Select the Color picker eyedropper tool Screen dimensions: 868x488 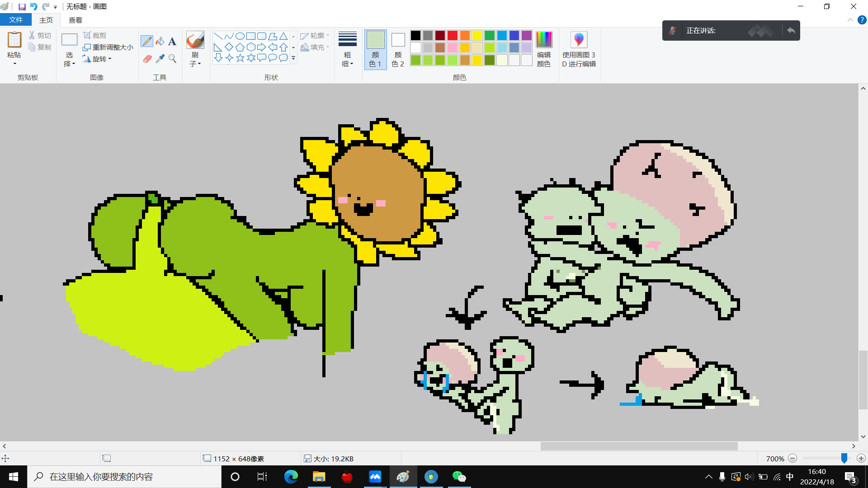pos(160,59)
